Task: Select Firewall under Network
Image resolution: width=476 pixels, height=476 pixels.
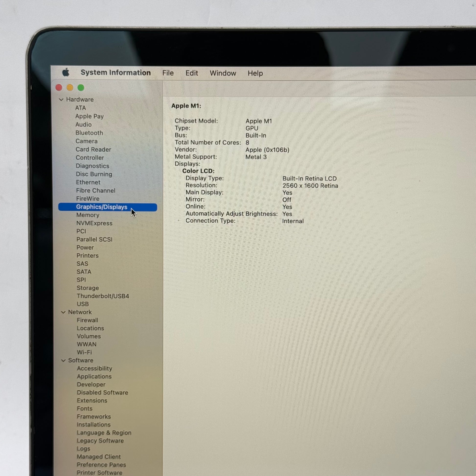Action: point(88,320)
